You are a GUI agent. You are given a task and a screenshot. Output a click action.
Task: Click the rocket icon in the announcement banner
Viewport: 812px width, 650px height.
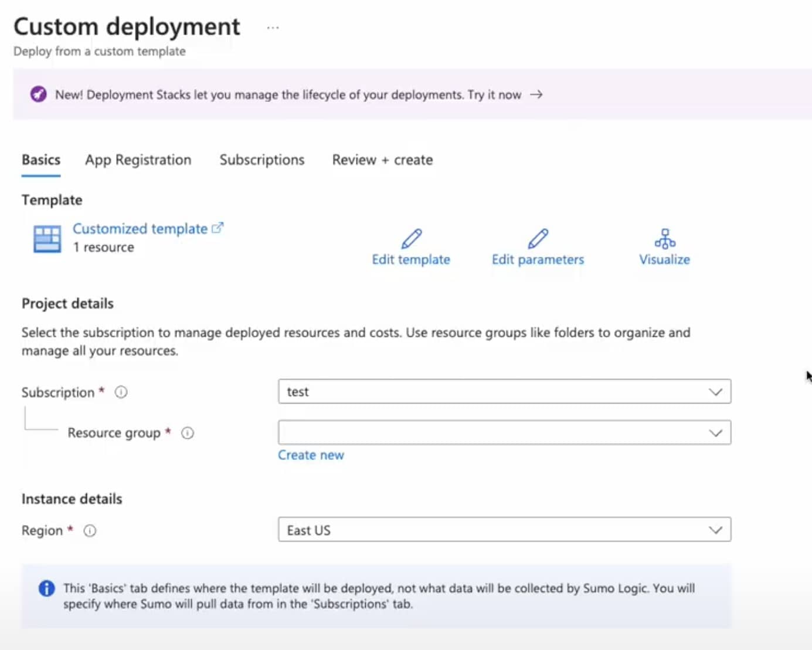coord(38,94)
